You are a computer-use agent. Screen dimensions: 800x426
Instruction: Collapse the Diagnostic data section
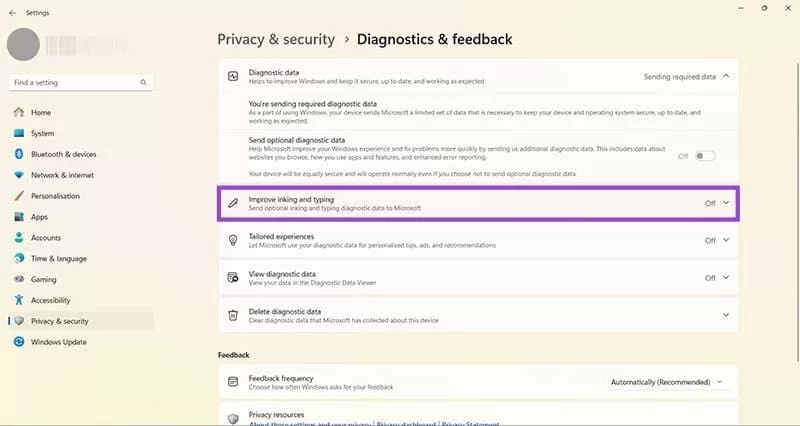tap(726, 76)
